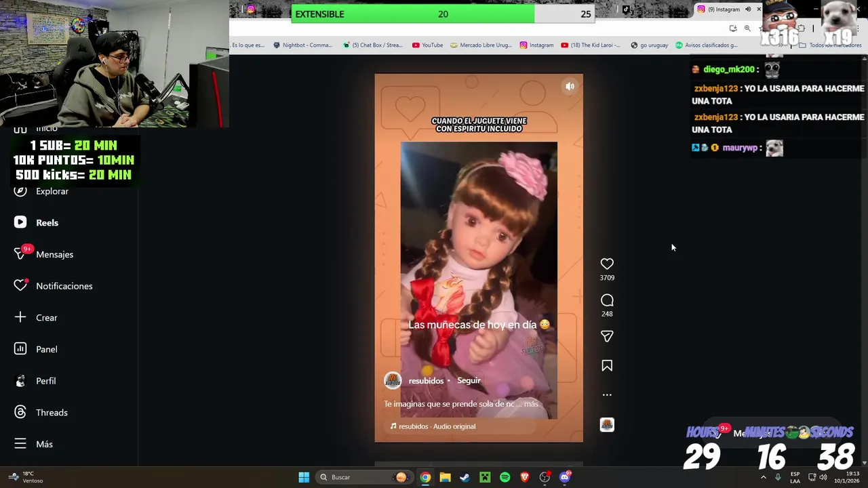
Task: Open File Explorer from the taskbar
Action: 445,477
